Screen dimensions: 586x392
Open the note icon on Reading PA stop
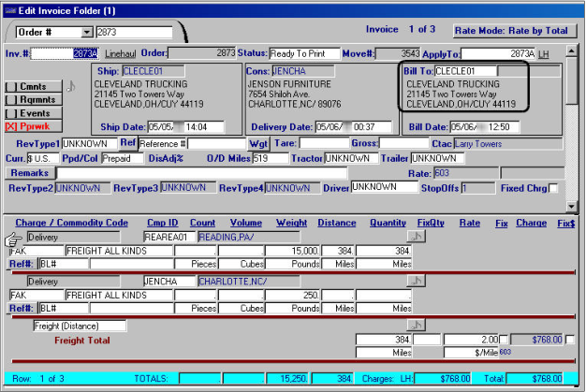tap(416, 237)
